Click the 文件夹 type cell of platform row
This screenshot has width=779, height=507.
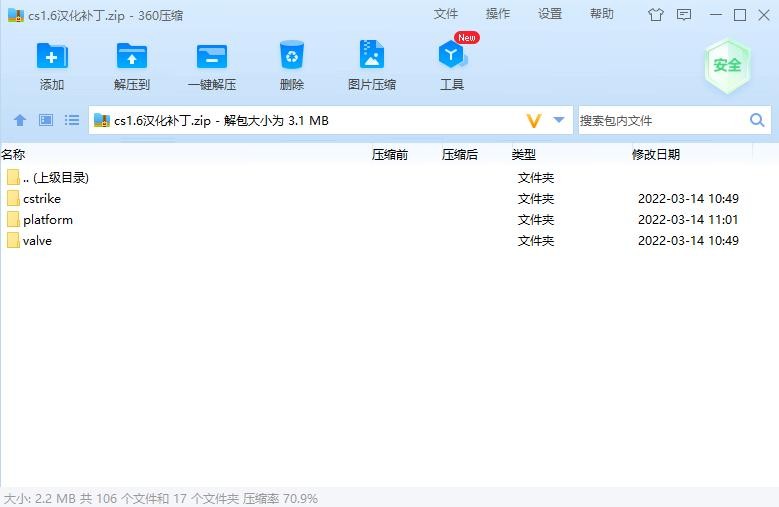pyautogui.click(x=536, y=219)
